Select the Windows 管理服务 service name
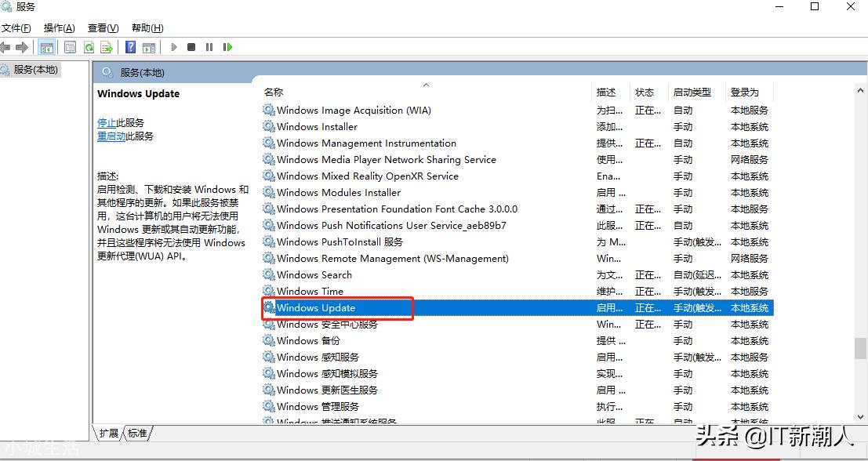 click(318, 407)
